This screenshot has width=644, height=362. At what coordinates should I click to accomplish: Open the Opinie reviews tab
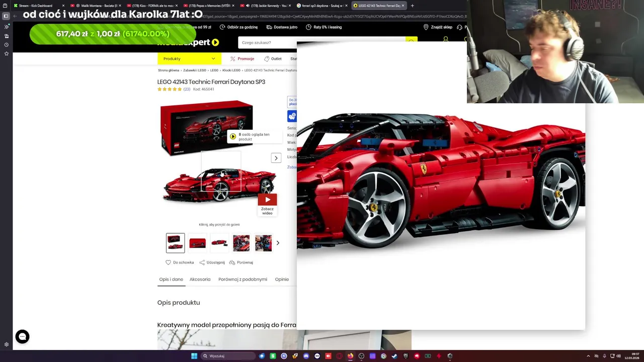pyautogui.click(x=282, y=280)
